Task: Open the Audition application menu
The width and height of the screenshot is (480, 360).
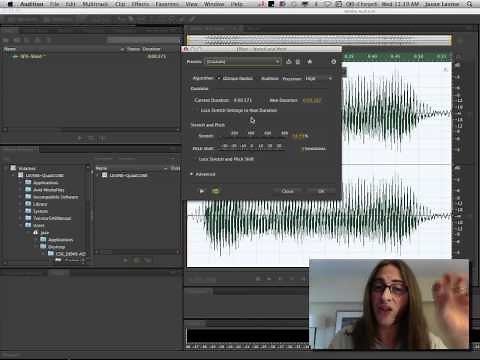Action: coord(32,4)
